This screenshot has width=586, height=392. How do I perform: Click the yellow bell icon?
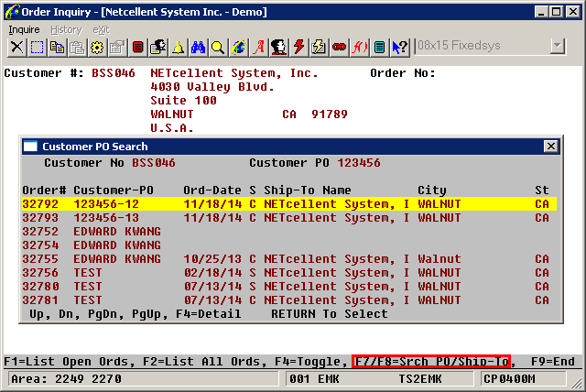point(178,47)
